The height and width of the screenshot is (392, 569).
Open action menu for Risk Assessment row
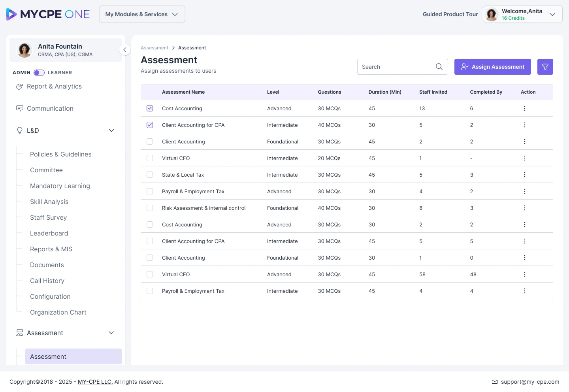point(524,208)
